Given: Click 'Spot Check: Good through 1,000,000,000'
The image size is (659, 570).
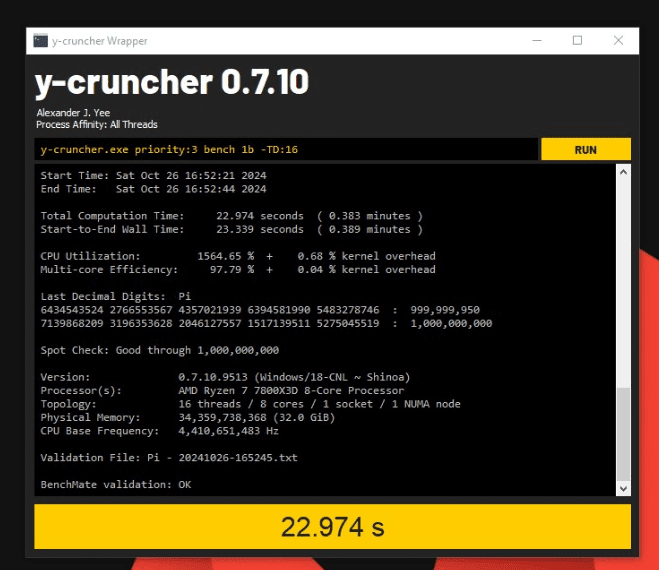Looking at the screenshot, I should (x=160, y=350).
